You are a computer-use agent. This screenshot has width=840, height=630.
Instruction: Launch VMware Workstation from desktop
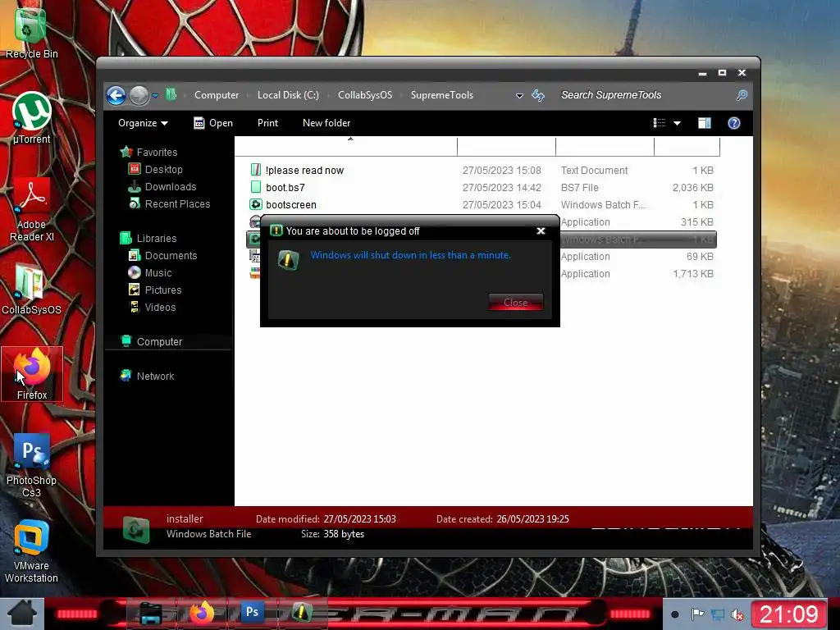[31, 552]
